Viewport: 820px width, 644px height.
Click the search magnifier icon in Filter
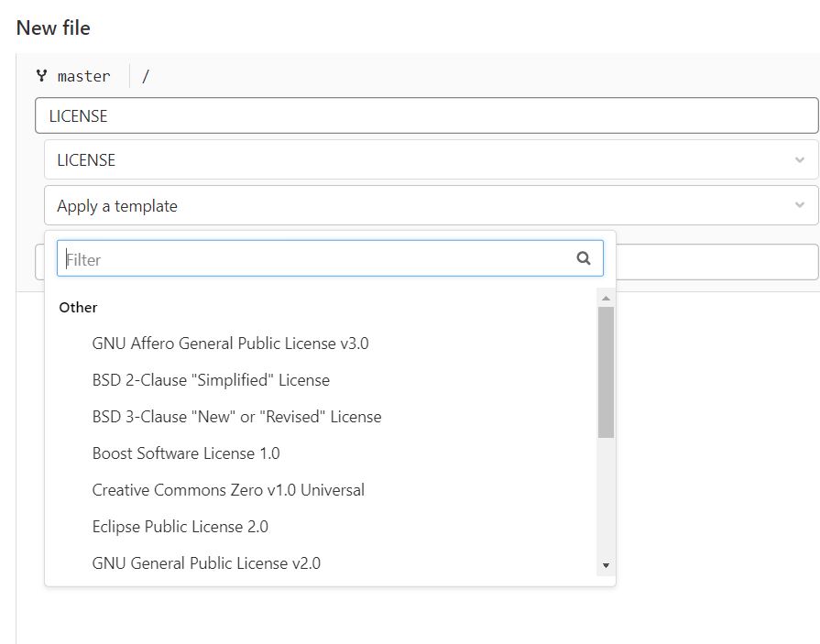584,258
